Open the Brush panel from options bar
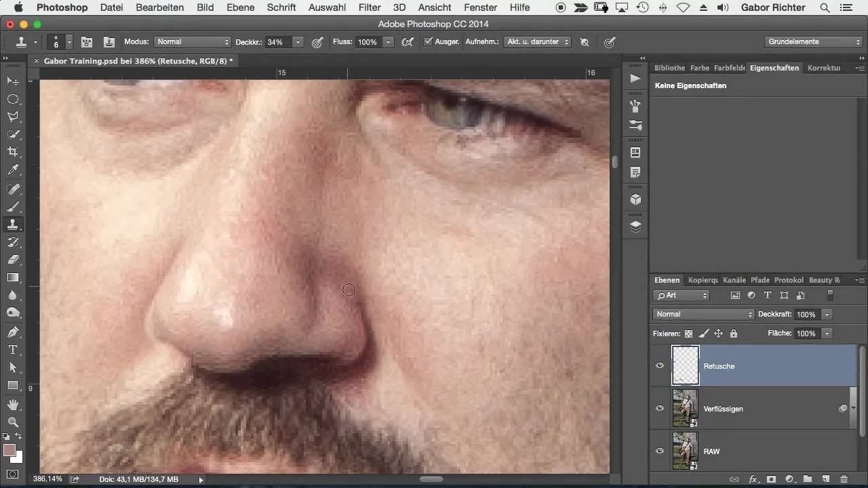868x488 pixels. (87, 42)
